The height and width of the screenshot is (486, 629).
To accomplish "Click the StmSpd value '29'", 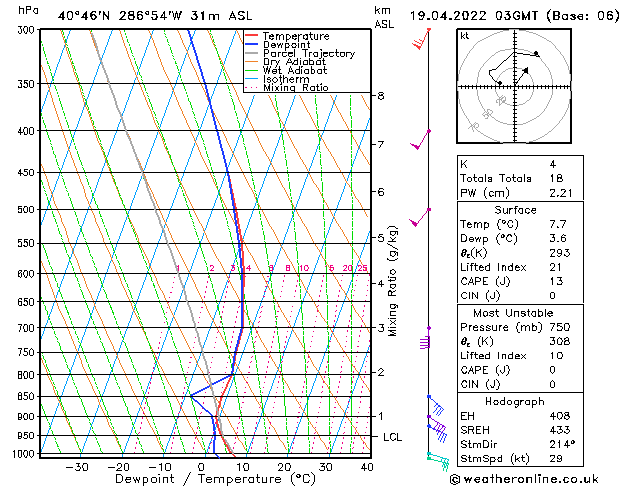I will coord(556,458).
